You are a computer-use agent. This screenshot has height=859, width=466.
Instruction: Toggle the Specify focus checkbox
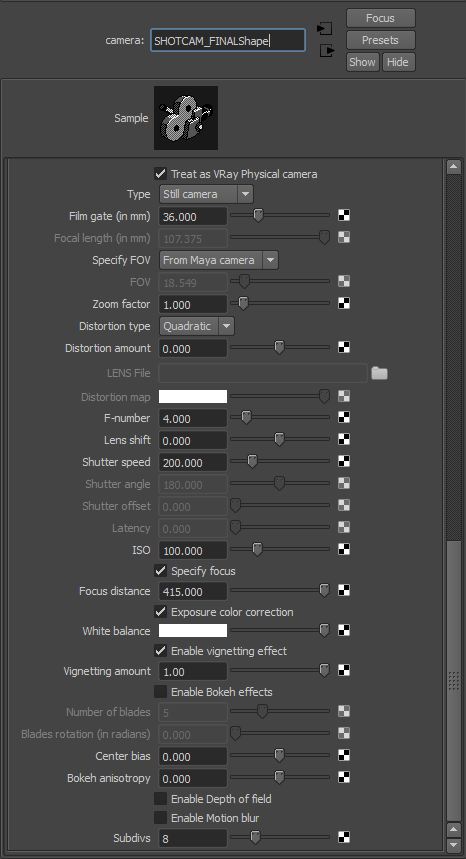[160, 571]
